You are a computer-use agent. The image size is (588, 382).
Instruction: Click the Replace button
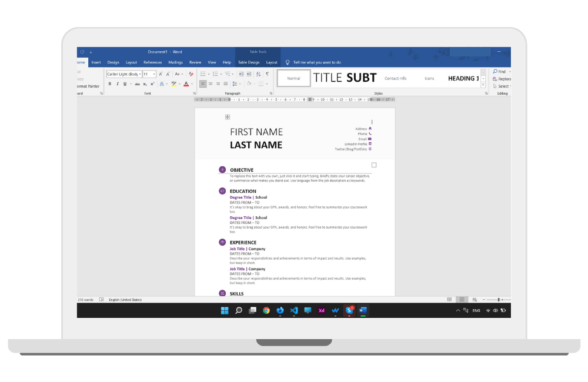(x=502, y=79)
